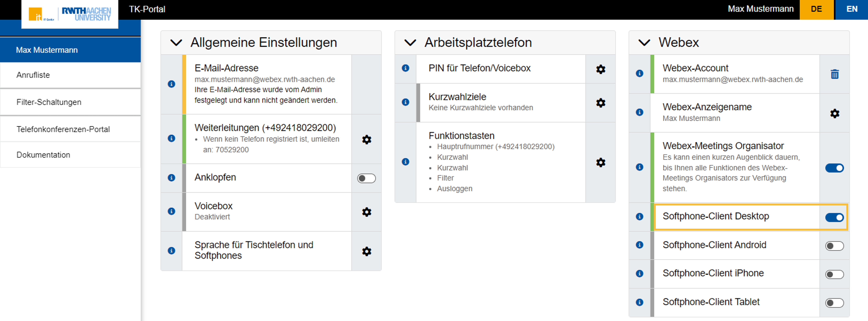The image size is (868, 321).
Task: Click the gear icon for Kurzwahlziele
Action: [600, 103]
